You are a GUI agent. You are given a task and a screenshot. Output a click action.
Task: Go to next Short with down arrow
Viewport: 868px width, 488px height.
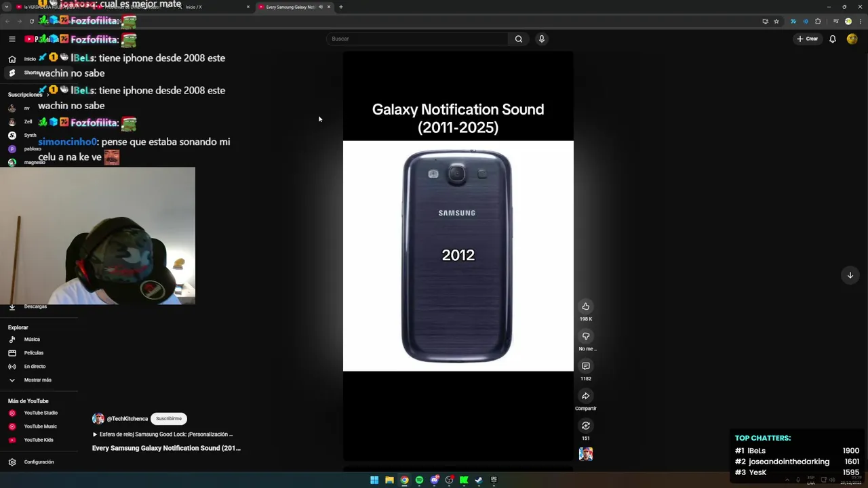pyautogui.click(x=850, y=275)
